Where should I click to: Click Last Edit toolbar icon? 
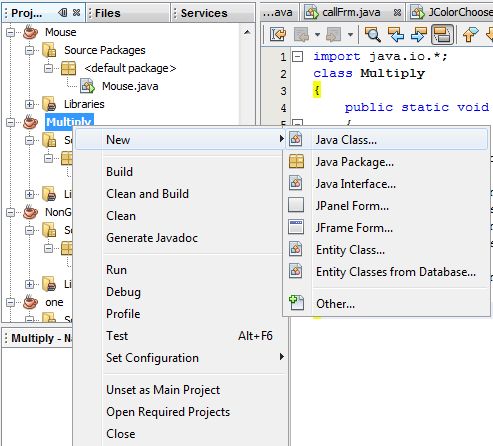coord(278,34)
